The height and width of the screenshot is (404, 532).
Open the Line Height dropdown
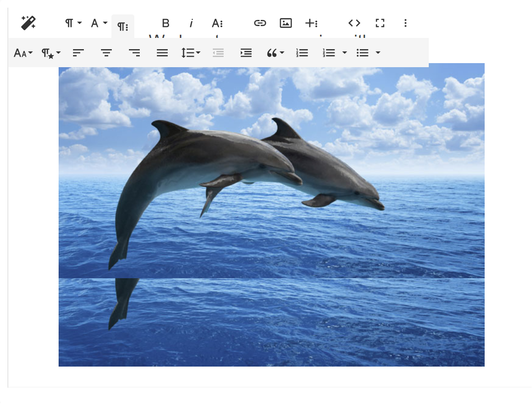(x=191, y=53)
